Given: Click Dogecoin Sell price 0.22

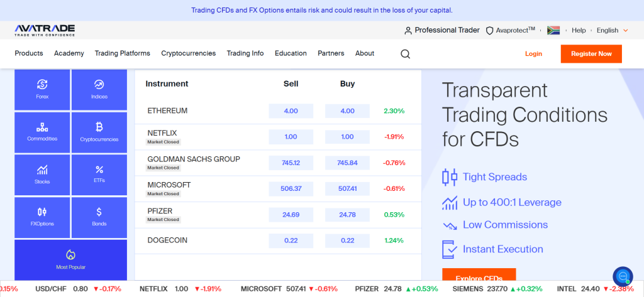Looking at the screenshot, I should pyautogui.click(x=291, y=240).
